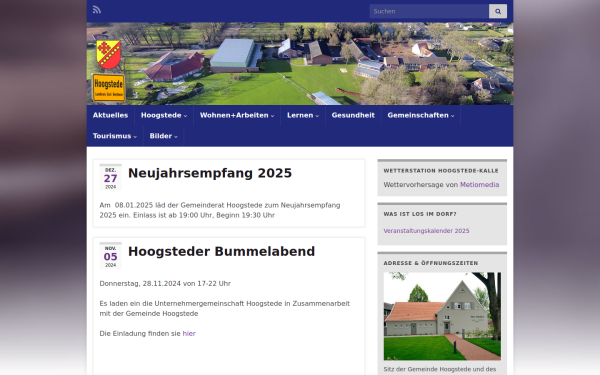Click the aerial village header image
600x375 pixels.
(x=300, y=64)
